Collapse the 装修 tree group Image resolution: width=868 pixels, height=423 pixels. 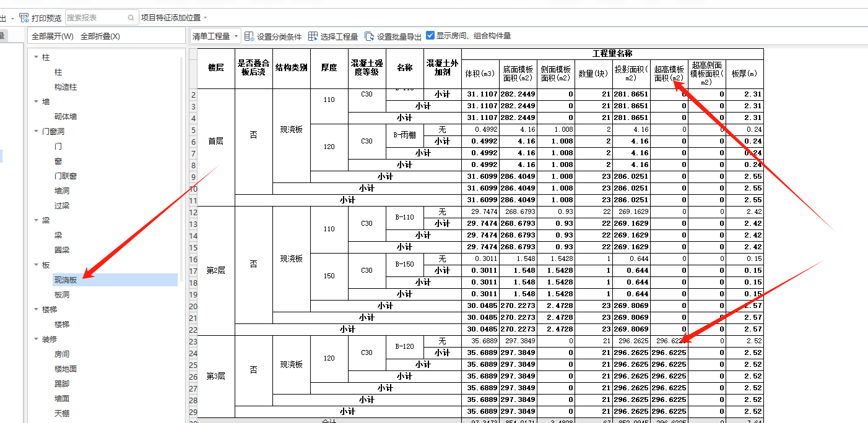(36, 339)
